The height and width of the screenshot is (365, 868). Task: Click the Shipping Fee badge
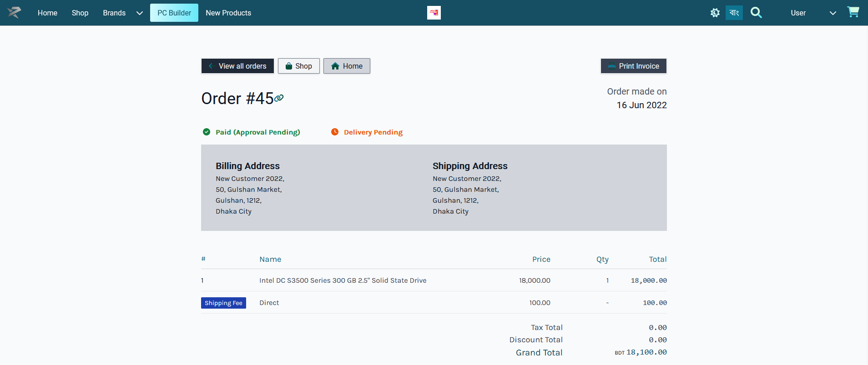(223, 303)
